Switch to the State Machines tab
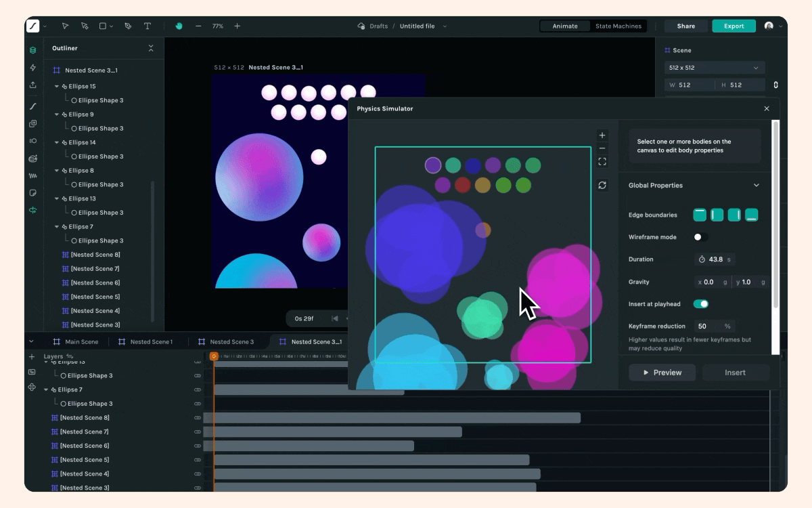 point(618,26)
